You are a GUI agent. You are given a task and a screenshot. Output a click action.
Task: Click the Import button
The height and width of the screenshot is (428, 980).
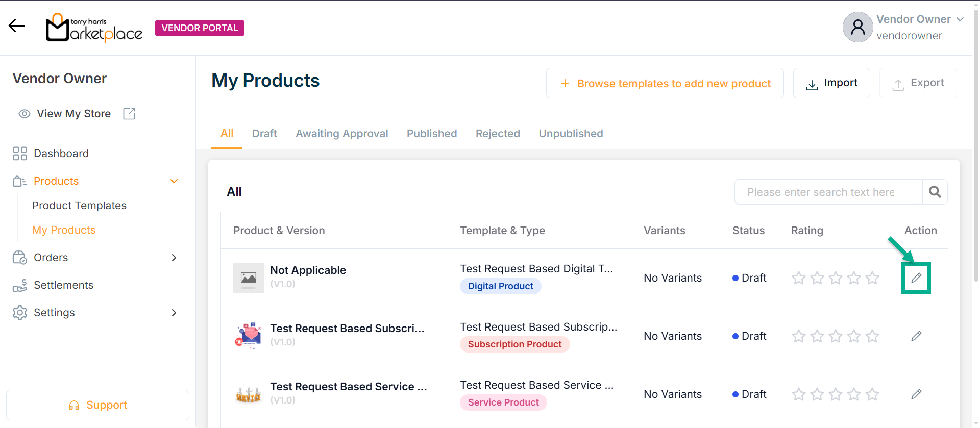(x=831, y=83)
